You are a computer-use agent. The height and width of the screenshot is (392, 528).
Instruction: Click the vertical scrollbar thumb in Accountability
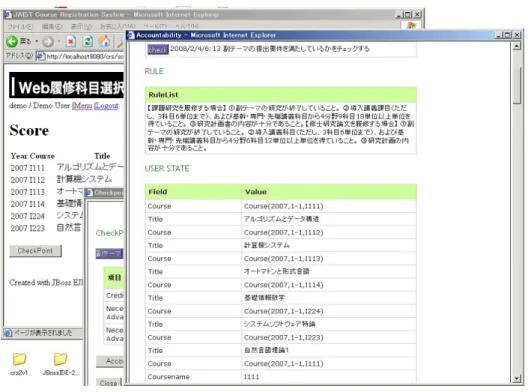[x=517, y=85]
